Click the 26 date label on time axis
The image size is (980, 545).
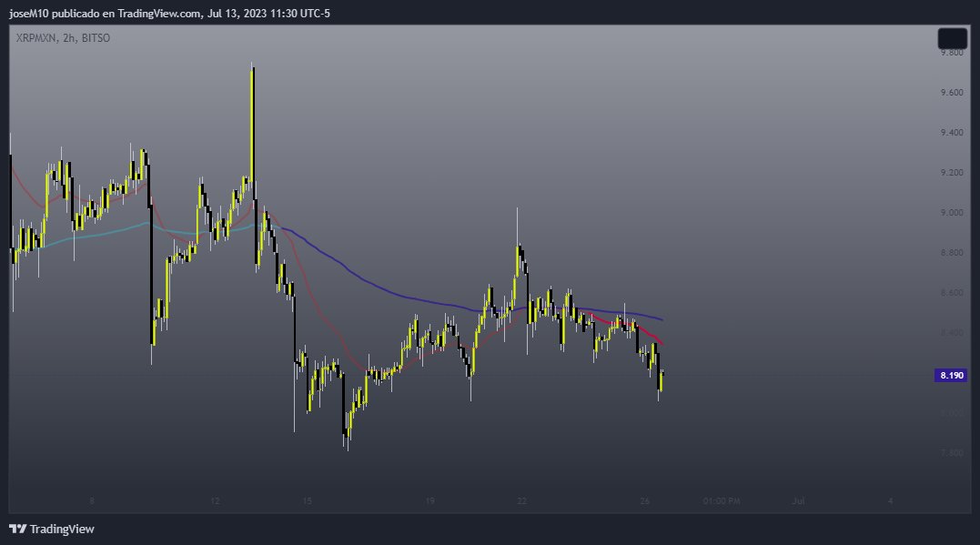click(x=645, y=501)
